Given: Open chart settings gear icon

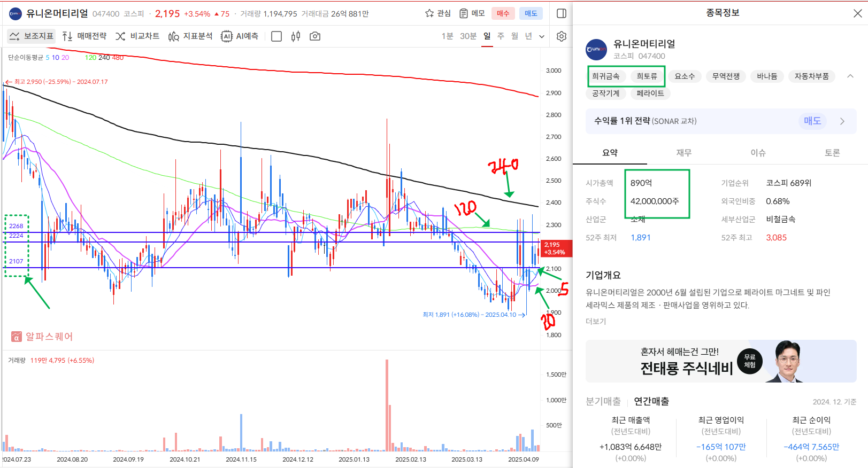Looking at the screenshot, I should coord(562,36).
